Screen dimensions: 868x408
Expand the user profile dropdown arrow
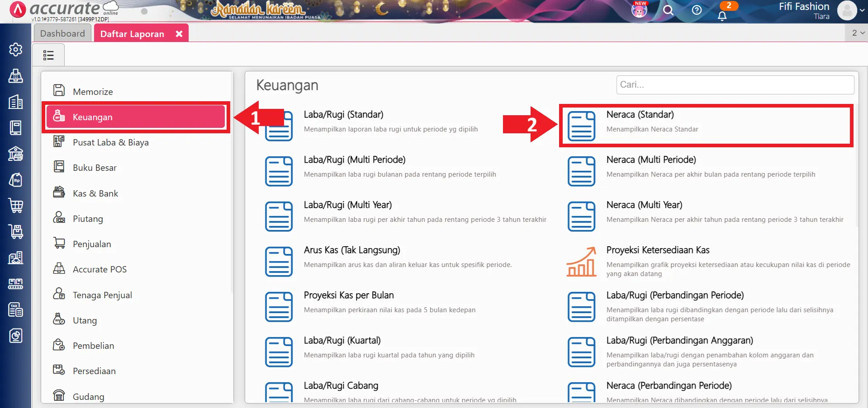[x=862, y=10]
